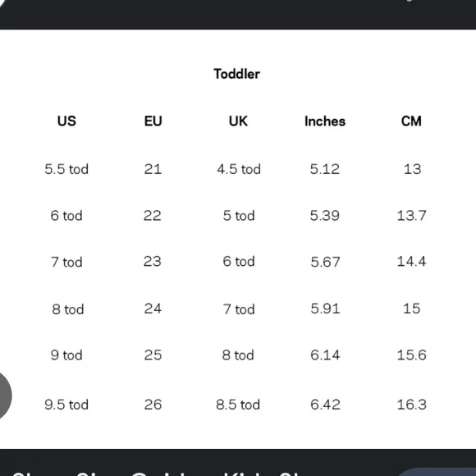Click the 6.42 inches cell

click(325, 405)
